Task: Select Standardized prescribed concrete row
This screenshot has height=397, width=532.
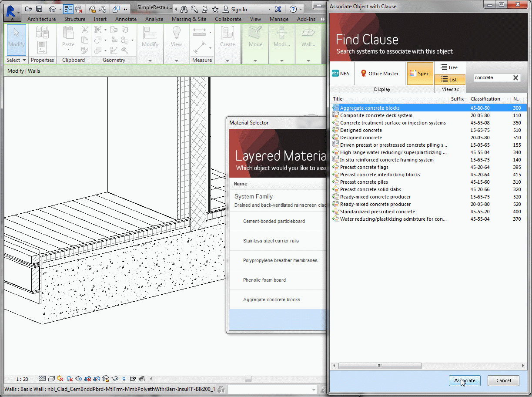Action: pyautogui.click(x=428, y=212)
